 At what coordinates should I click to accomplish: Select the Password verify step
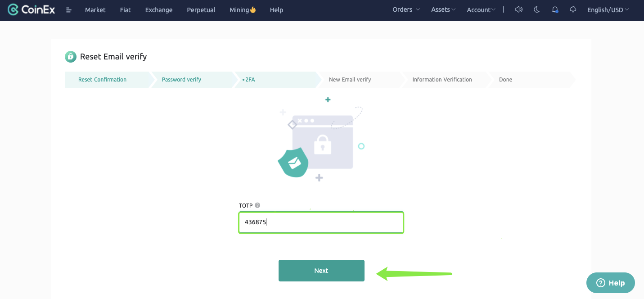[x=181, y=80]
